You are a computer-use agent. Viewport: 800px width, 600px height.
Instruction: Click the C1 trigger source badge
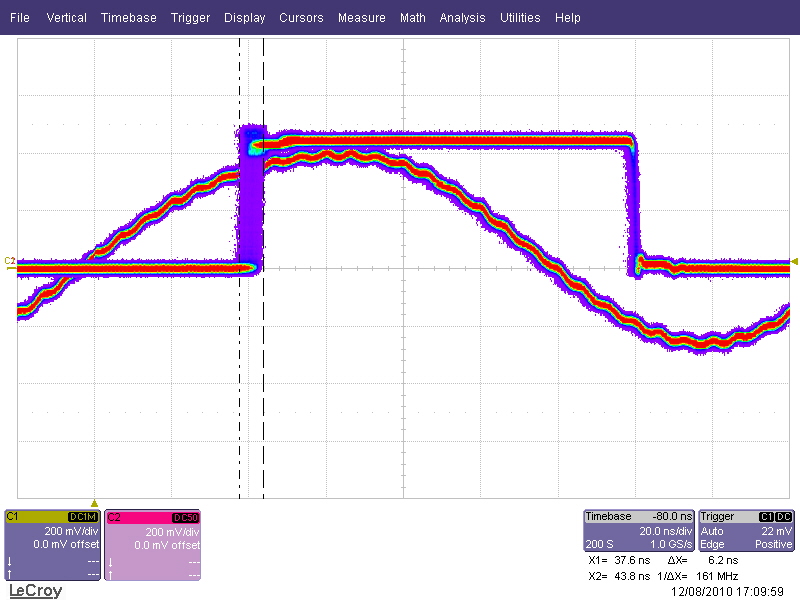pos(766,516)
